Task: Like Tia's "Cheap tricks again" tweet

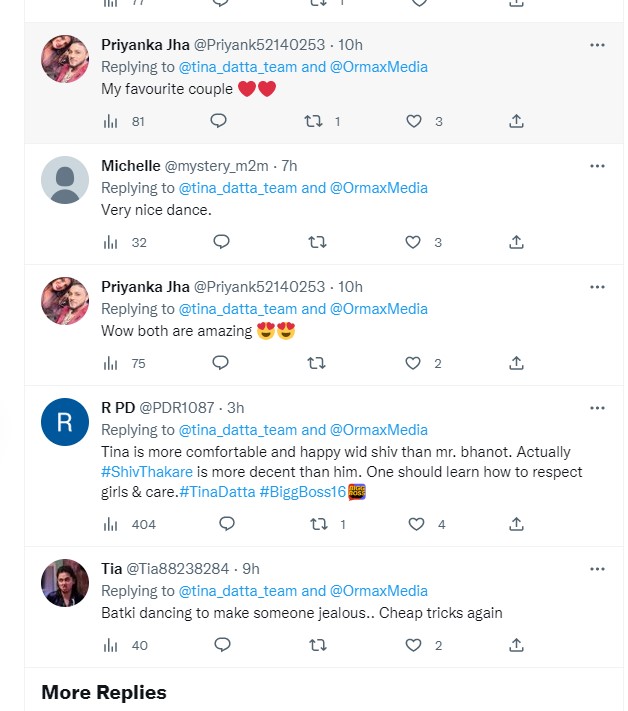Action: coord(413,645)
